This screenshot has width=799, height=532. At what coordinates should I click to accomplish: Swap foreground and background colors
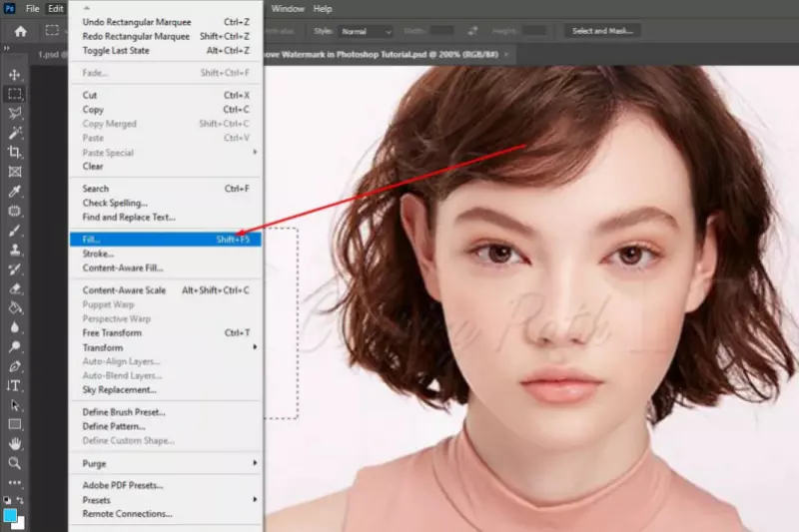click(20, 500)
